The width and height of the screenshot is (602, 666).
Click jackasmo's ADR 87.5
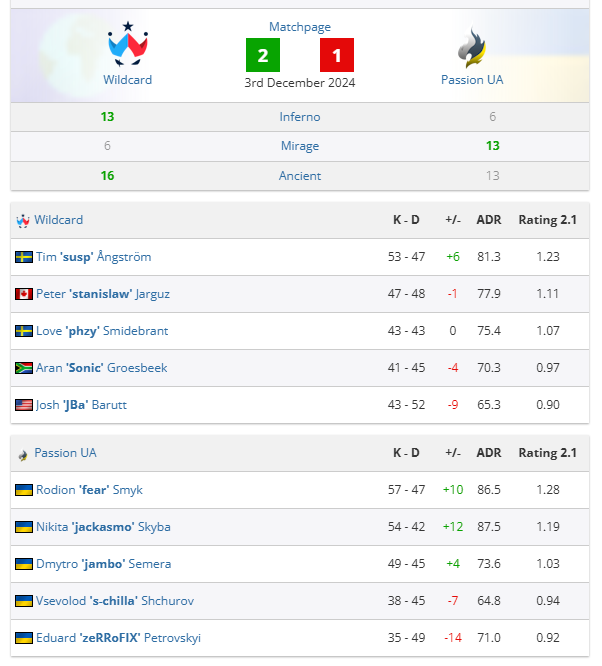[489, 527]
